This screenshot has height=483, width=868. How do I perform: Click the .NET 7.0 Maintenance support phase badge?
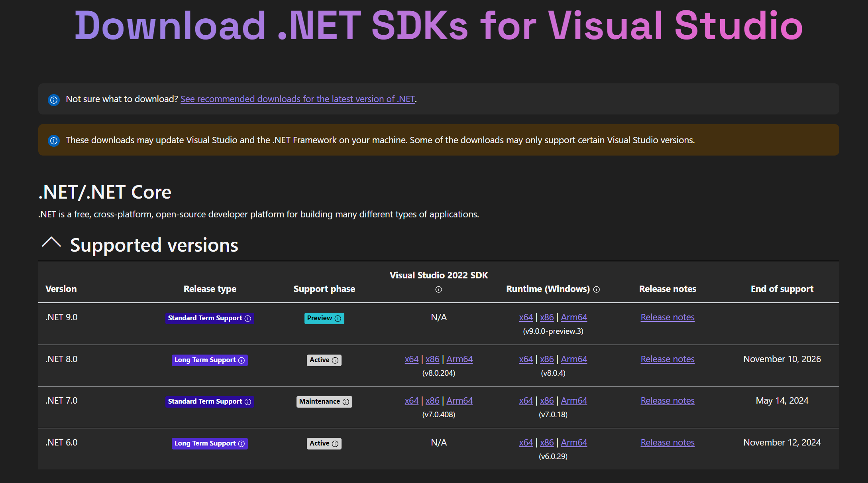324,402
